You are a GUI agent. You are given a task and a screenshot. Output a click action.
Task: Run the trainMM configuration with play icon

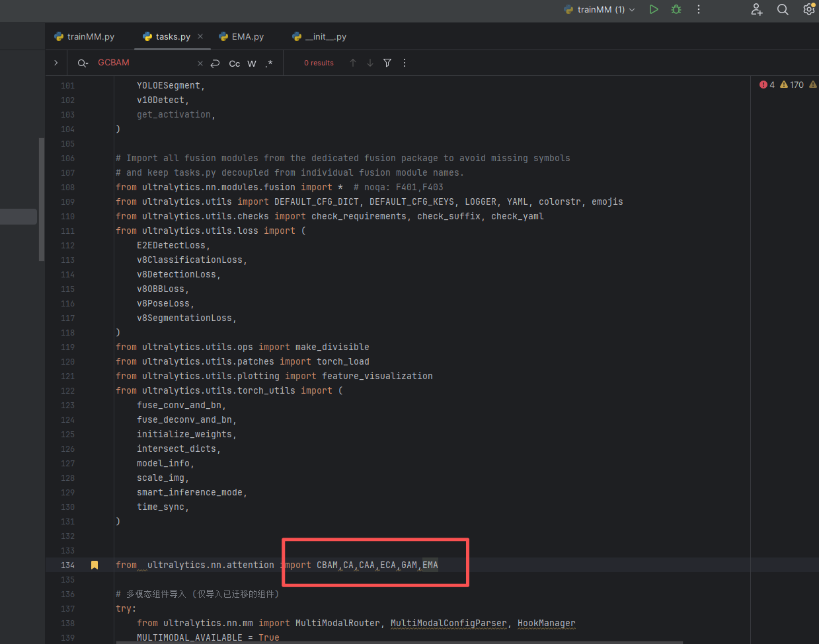653,9
